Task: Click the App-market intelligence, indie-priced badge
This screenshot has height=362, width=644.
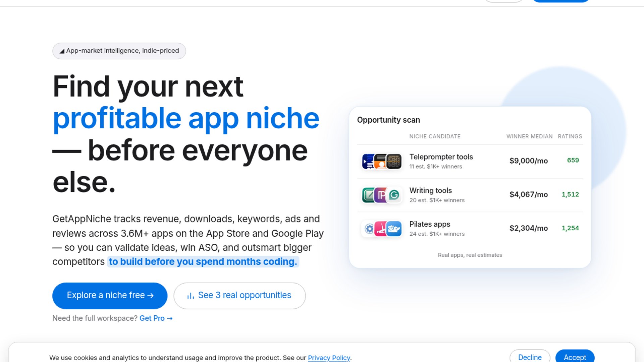Action: point(119,51)
